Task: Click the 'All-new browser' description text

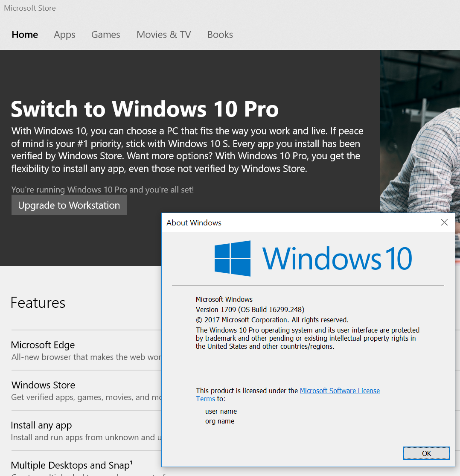Action: pyautogui.click(x=87, y=357)
